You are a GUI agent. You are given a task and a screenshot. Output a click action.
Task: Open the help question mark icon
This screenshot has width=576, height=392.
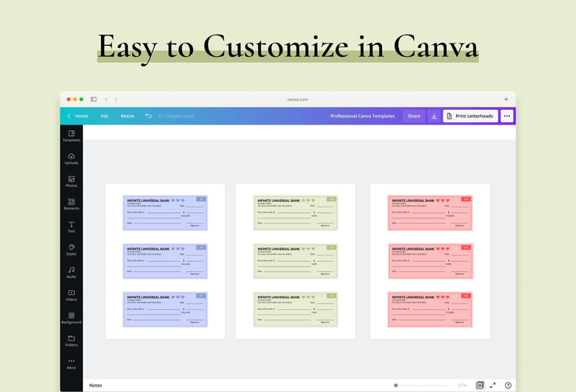coord(508,385)
